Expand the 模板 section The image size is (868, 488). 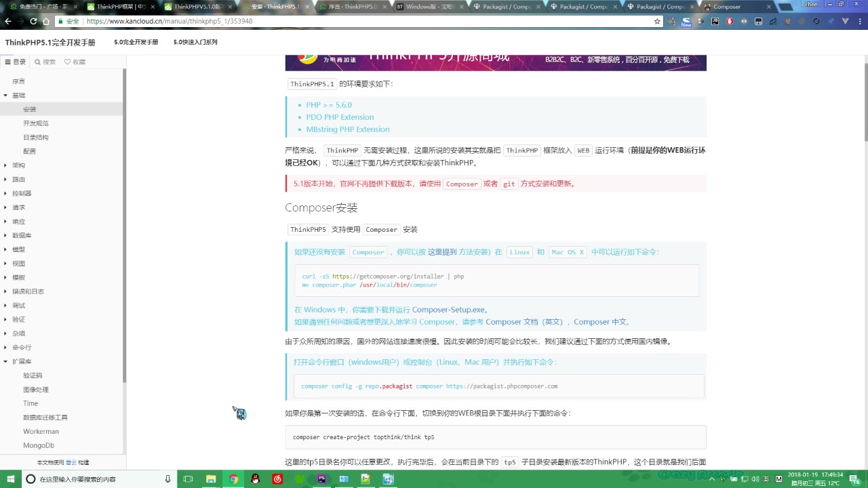[x=5, y=277]
